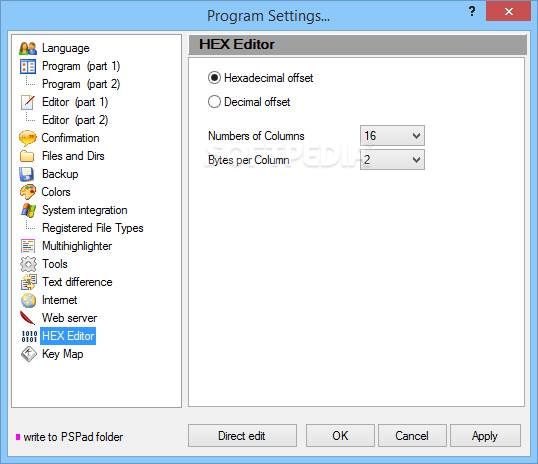Select Internet entry
The image size is (538, 464).
(x=59, y=300)
